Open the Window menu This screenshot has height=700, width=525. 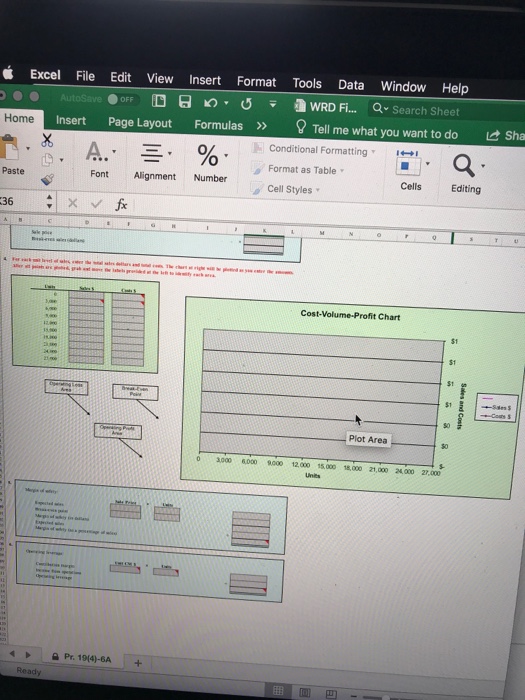point(403,87)
